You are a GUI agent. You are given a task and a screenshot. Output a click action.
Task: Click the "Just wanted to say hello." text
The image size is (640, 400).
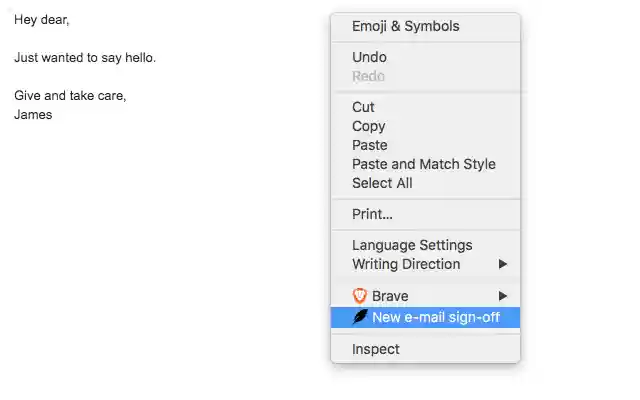pyautogui.click(x=85, y=58)
